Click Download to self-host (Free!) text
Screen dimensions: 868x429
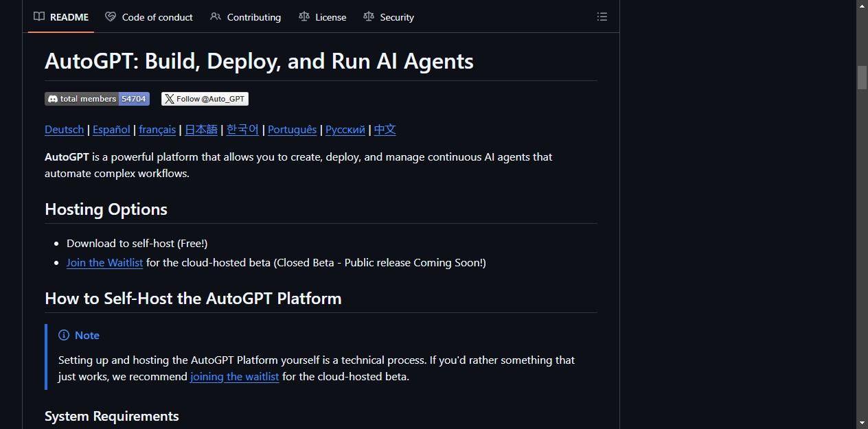click(x=137, y=244)
